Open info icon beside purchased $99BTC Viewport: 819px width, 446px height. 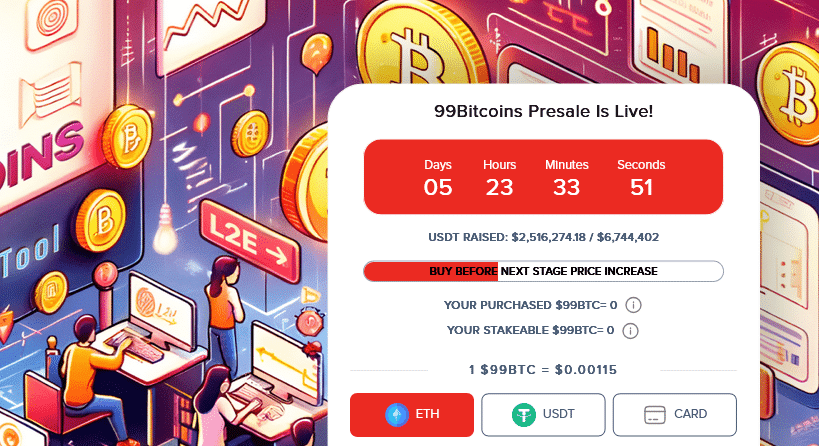[x=633, y=305]
